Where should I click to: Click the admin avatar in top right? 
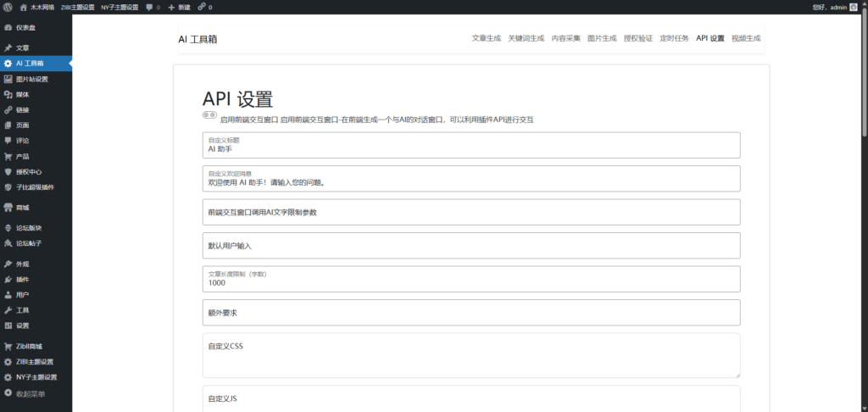pos(854,7)
